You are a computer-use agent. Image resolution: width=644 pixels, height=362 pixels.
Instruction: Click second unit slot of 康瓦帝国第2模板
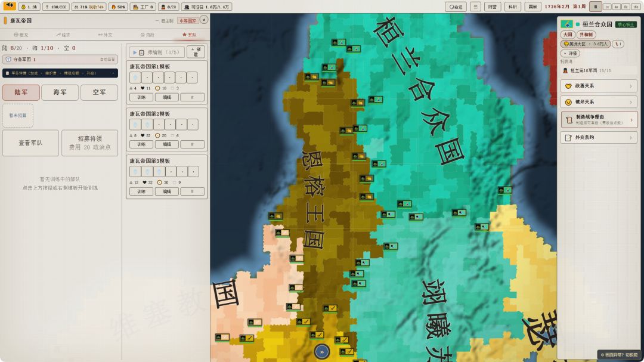click(x=147, y=125)
